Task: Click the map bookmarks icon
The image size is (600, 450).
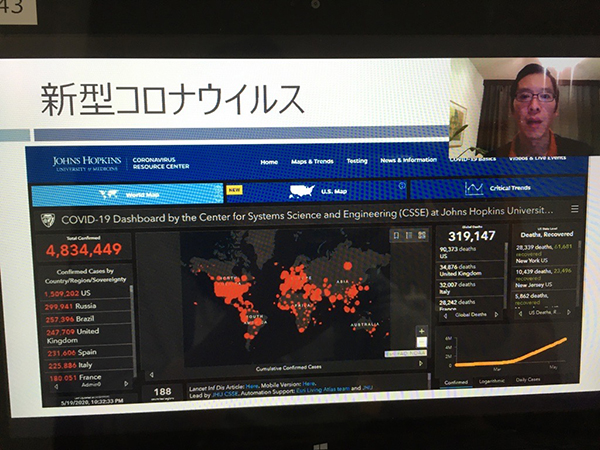Action: point(396,235)
